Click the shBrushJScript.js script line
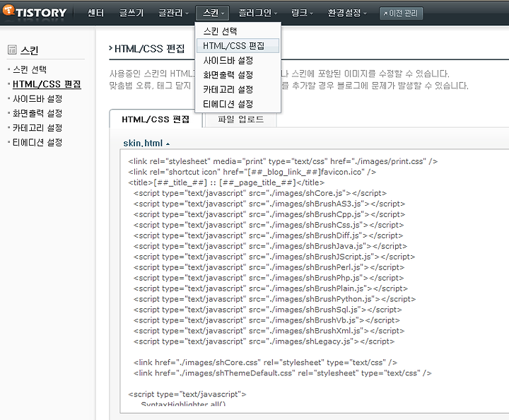The height and width of the screenshot is (420, 509). click(274, 257)
